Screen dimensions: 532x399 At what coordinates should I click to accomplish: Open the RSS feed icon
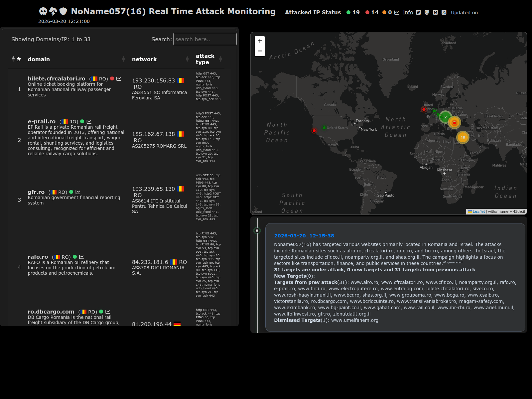pyautogui.click(x=444, y=13)
